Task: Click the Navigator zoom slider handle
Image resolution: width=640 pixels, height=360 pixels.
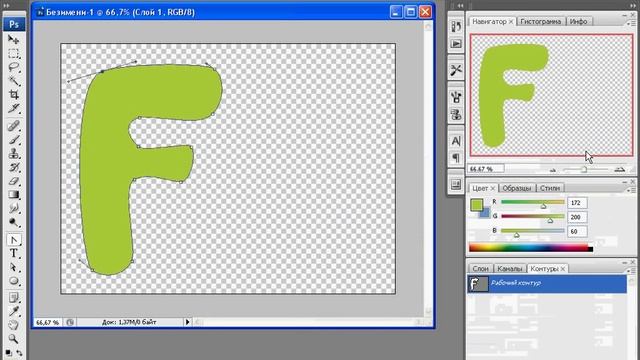Action: pyautogui.click(x=584, y=169)
